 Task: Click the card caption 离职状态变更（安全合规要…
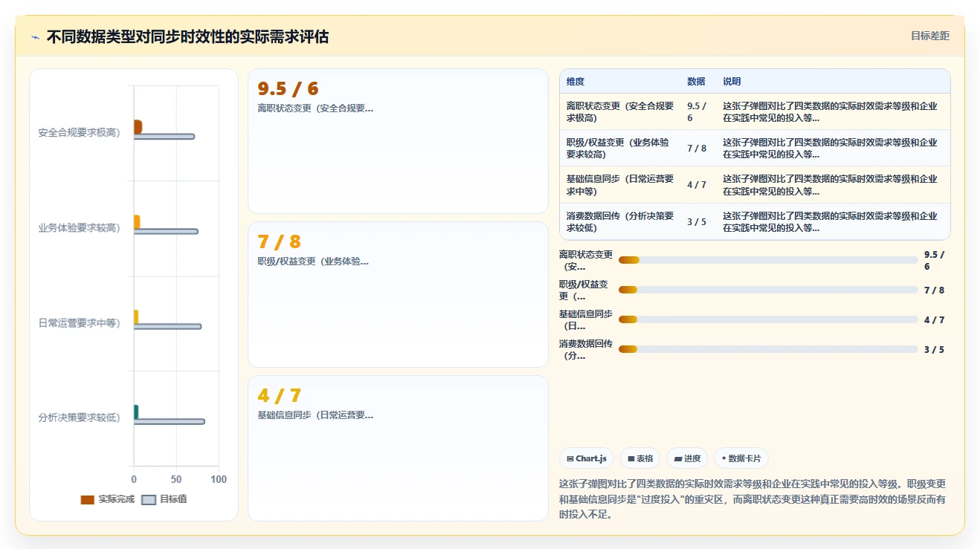[315, 108]
